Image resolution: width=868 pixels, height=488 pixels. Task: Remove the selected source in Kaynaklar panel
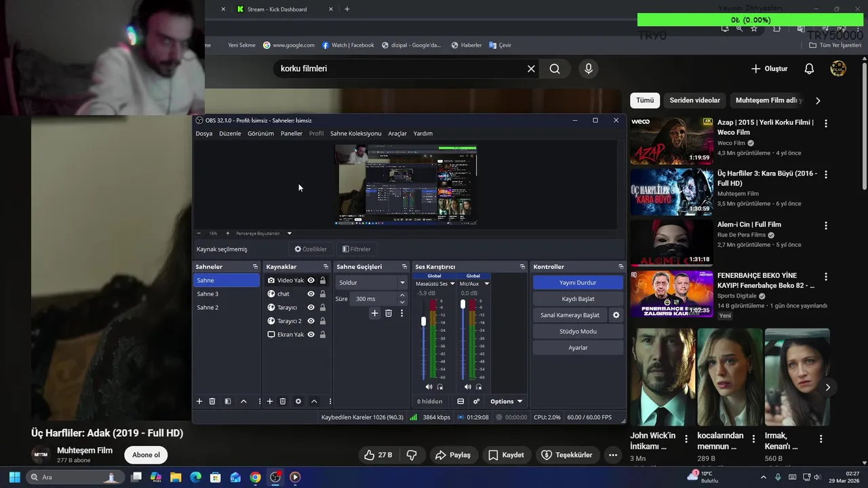point(283,401)
